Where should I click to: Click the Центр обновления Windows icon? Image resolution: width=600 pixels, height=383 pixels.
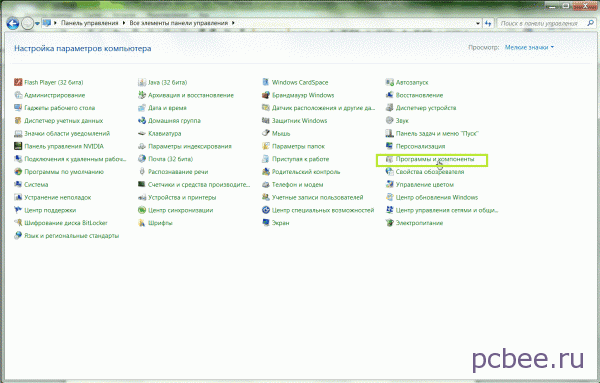[x=390, y=197]
